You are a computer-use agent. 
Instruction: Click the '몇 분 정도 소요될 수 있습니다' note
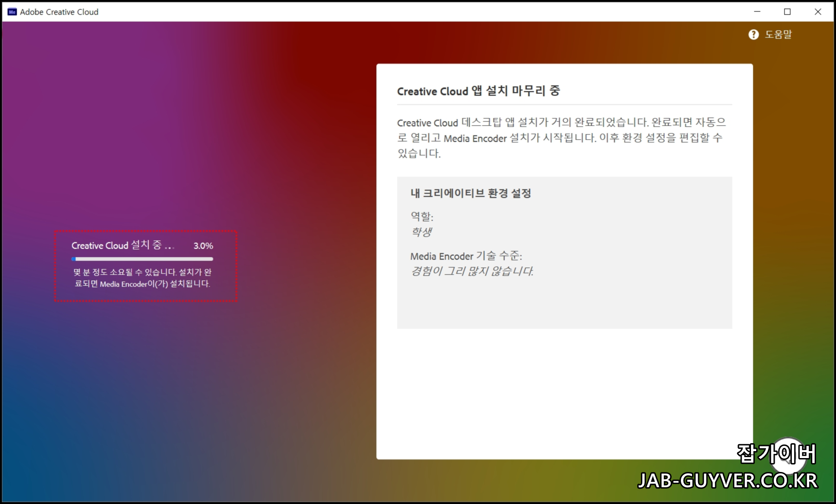coord(143,278)
